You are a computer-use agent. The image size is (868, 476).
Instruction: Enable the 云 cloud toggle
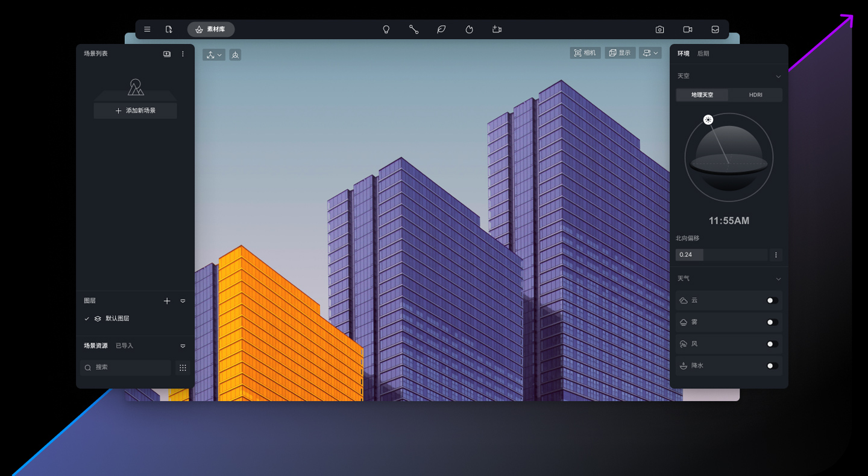click(772, 300)
